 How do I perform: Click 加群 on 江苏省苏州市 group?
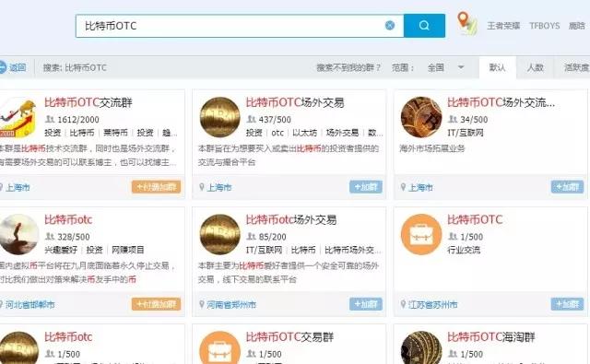(x=567, y=304)
